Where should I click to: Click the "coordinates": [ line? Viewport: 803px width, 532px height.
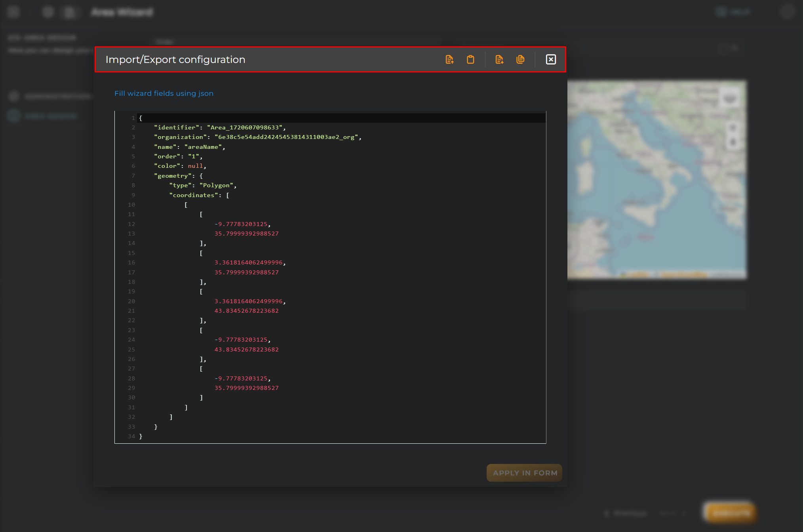click(x=199, y=195)
